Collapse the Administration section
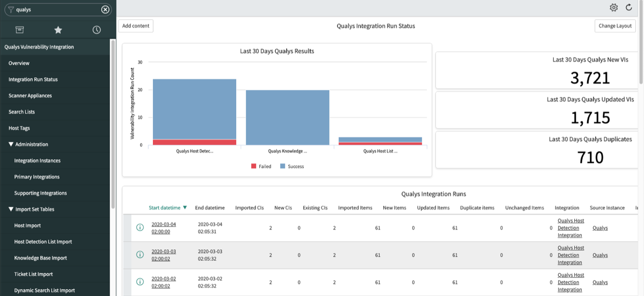 coord(11,144)
